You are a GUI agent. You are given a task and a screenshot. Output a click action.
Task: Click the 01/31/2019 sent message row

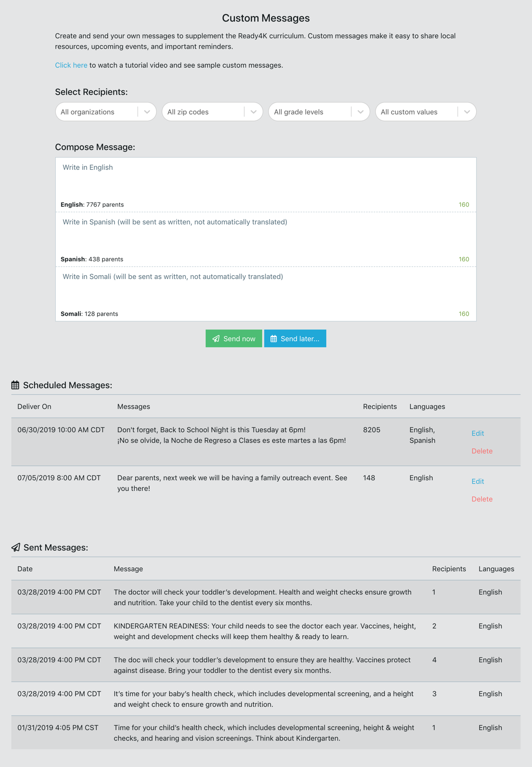click(266, 733)
